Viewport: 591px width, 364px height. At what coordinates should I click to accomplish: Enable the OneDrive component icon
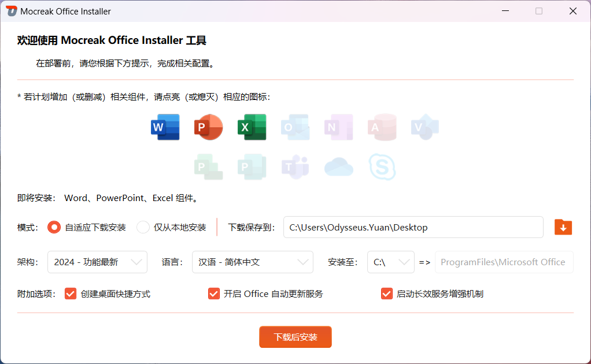tap(338, 167)
